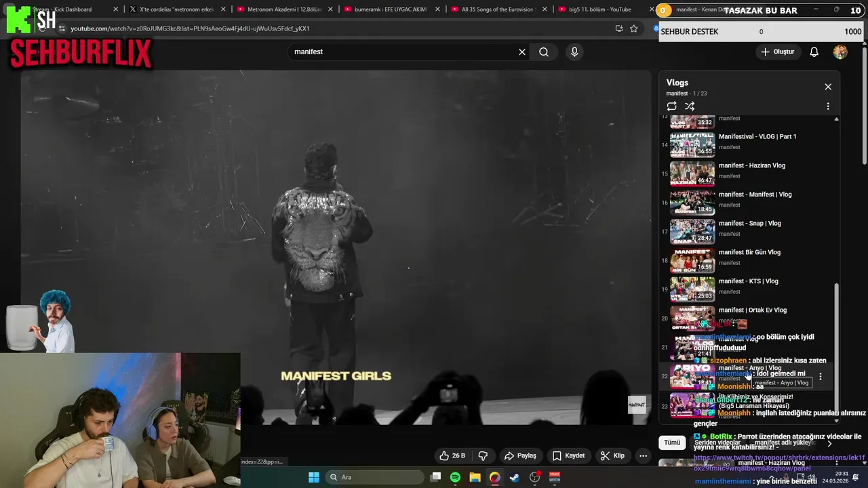Open Spotify from the taskbar
This screenshot has height=488, width=868.
pyautogui.click(x=455, y=477)
